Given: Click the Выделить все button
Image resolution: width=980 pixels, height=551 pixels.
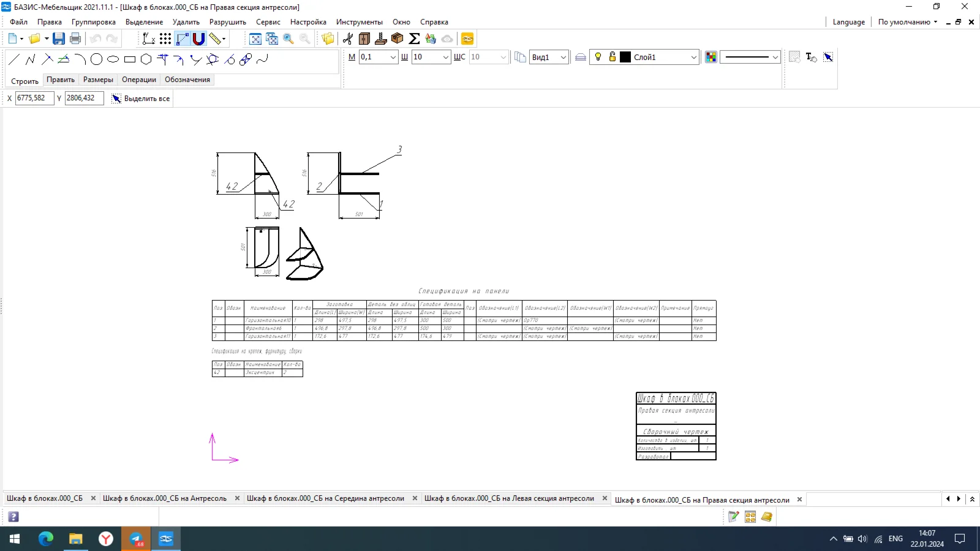Looking at the screenshot, I should [141, 99].
